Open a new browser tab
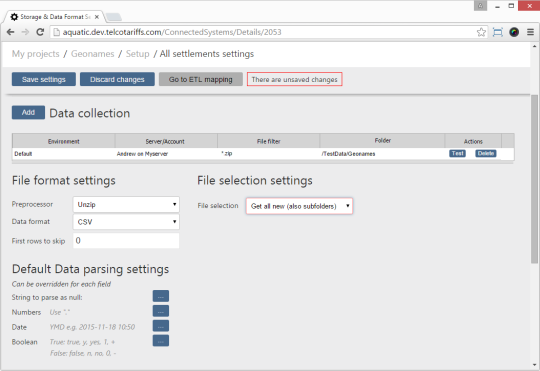 [113, 17]
